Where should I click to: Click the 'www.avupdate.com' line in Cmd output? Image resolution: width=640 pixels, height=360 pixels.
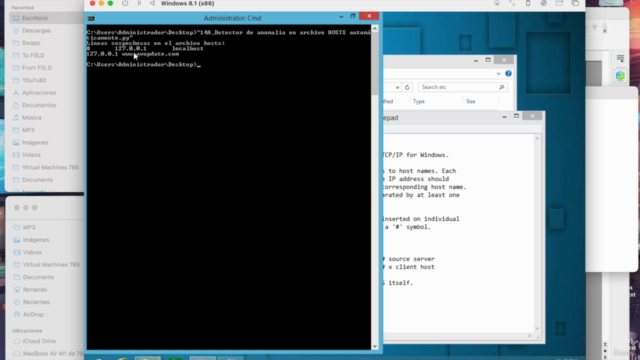(133, 54)
